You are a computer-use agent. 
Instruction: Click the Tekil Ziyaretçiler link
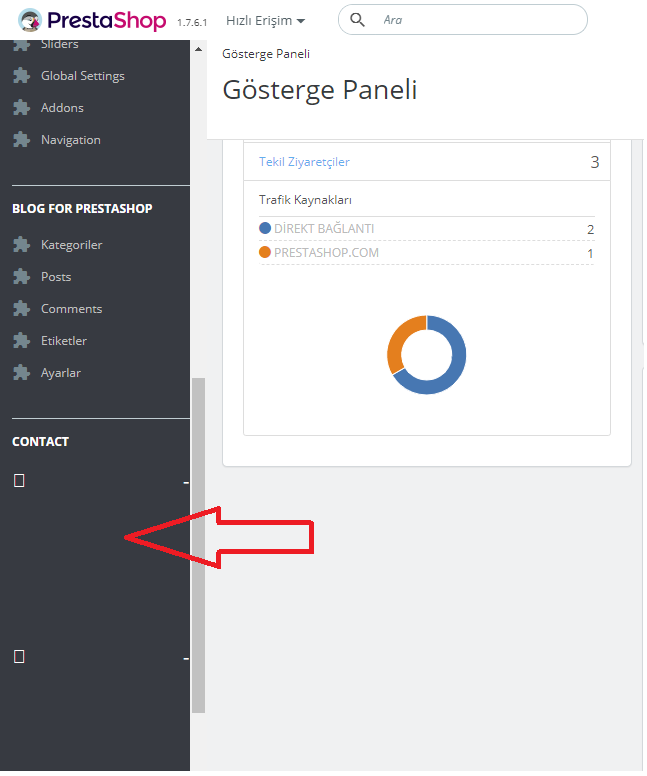(304, 162)
